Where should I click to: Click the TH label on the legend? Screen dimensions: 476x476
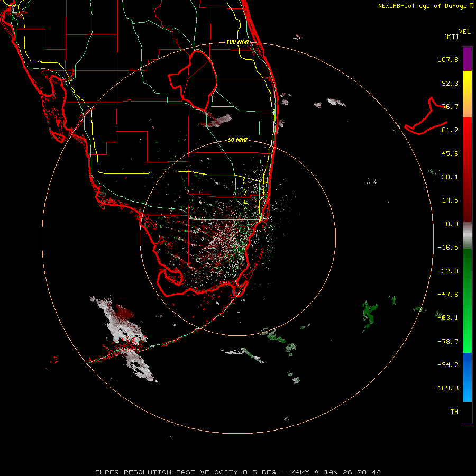454,412
